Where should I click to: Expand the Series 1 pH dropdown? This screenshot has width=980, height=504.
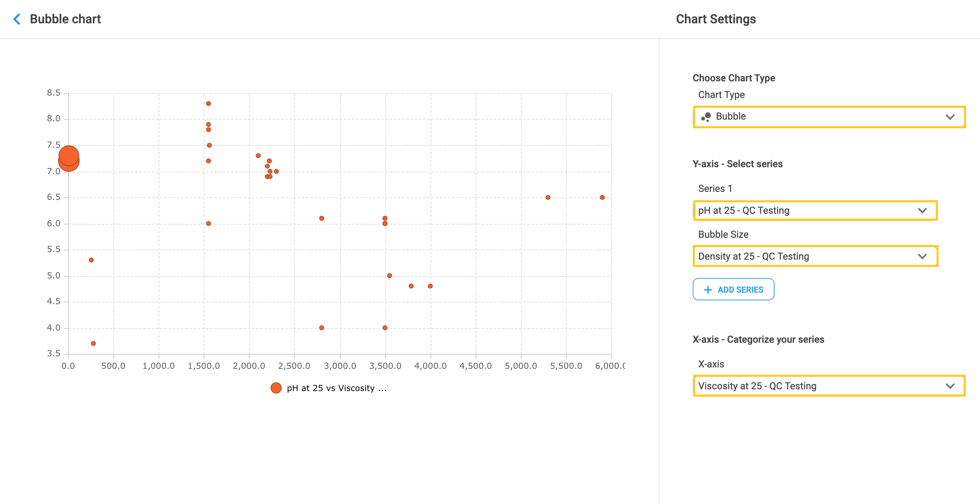point(815,210)
